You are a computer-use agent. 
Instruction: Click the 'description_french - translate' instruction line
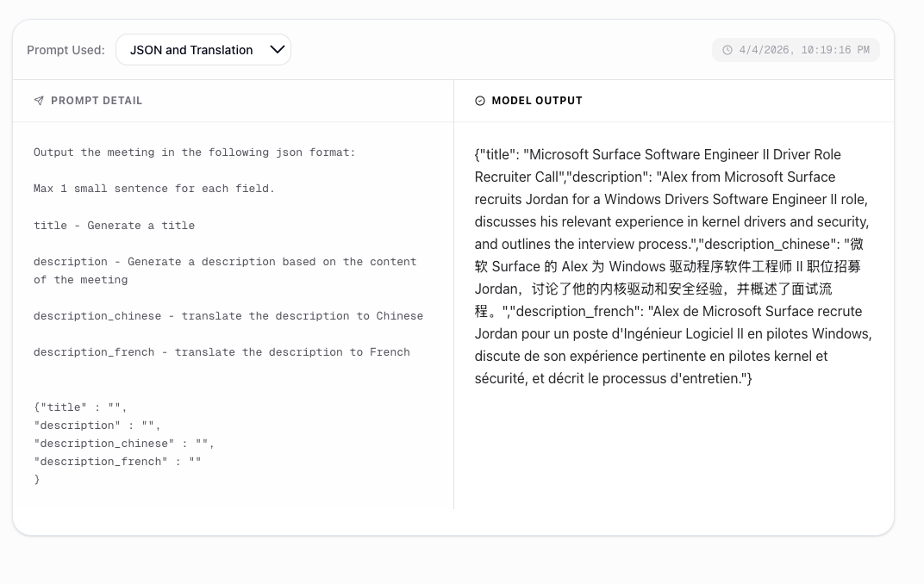tap(222, 352)
